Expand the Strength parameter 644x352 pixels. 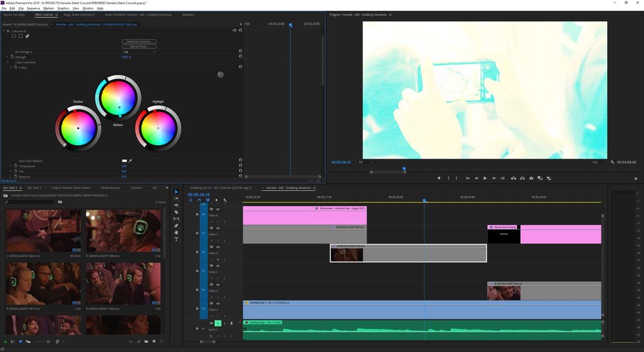tap(7, 57)
